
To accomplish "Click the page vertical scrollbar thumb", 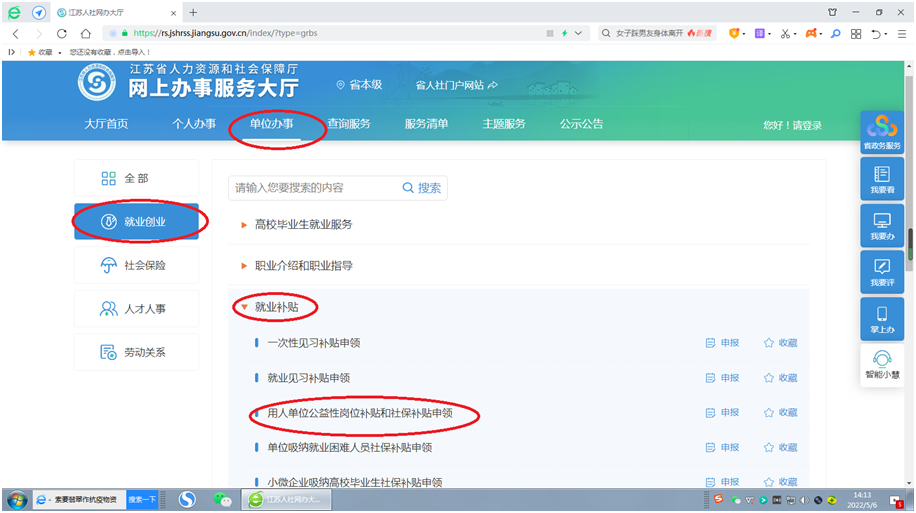I will click(x=909, y=245).
